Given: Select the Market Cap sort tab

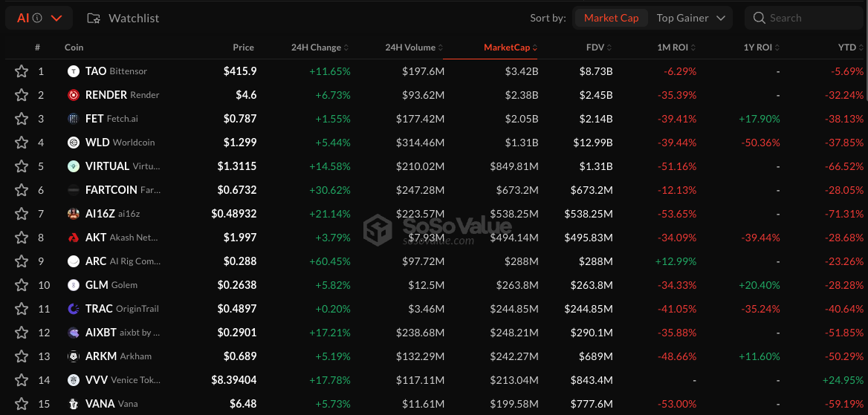Looking at the screenshot, I should point(611,18).
